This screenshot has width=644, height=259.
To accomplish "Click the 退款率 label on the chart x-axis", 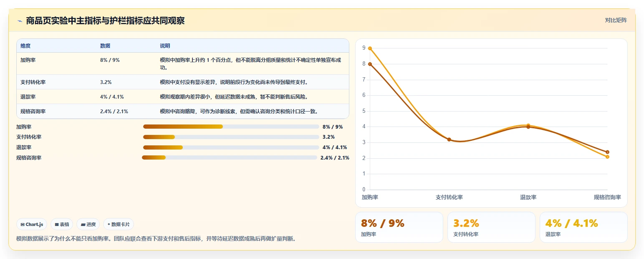I will tap(528, 197).
